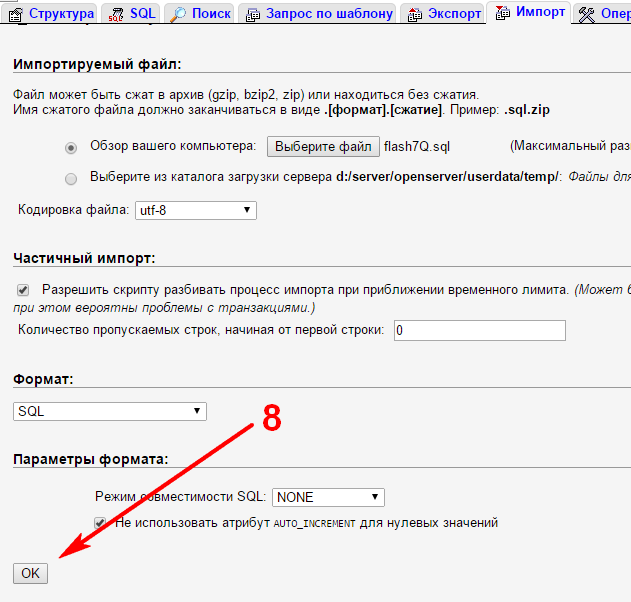Click the '.sql.zip' example text

527,110
